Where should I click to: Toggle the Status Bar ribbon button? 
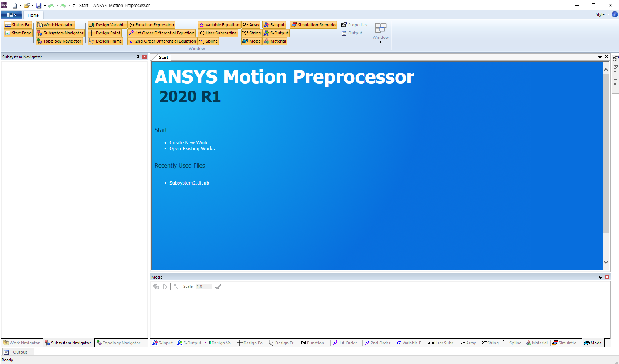click(18, 25)
